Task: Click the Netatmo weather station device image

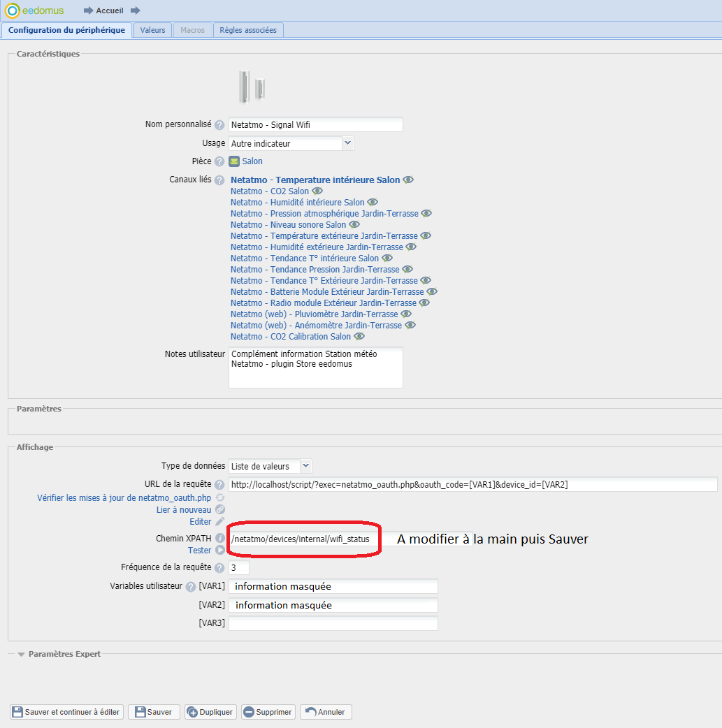Action: pos(252,87)
